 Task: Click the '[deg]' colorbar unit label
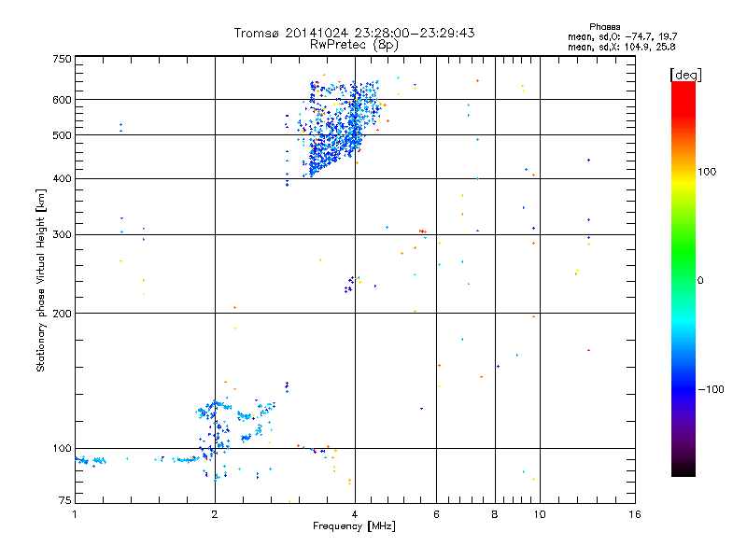click(686, 75)
